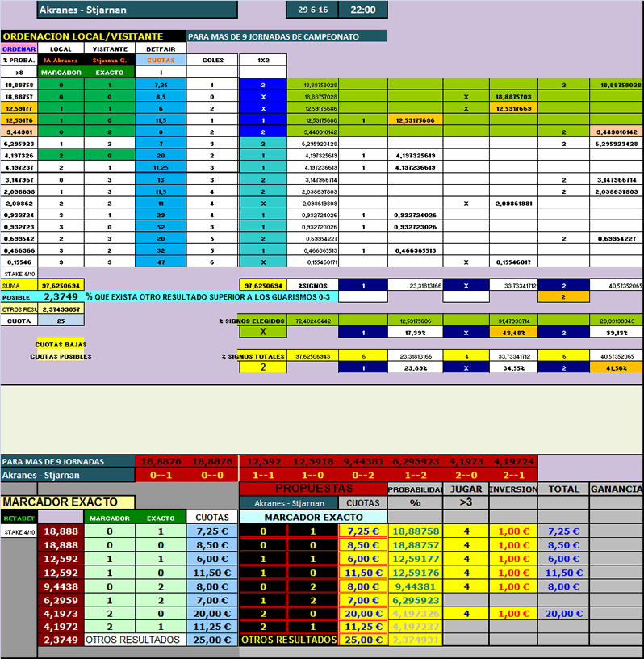This screenshot has width=644, height=659.
Task: Select dark red cell 9,4438
Action: click(61, 586)
